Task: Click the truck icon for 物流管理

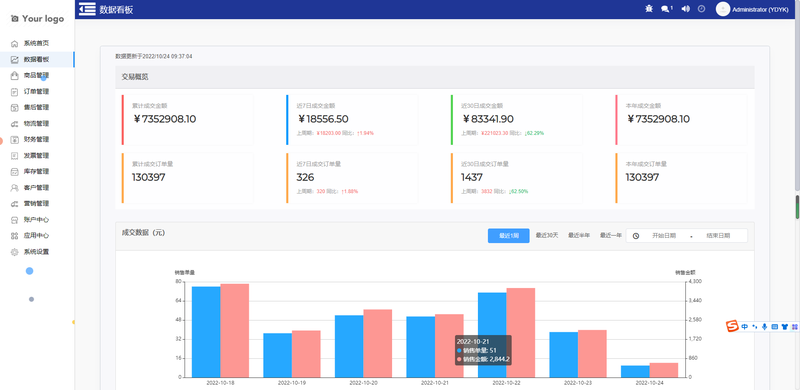Action: tap(15, 124)
